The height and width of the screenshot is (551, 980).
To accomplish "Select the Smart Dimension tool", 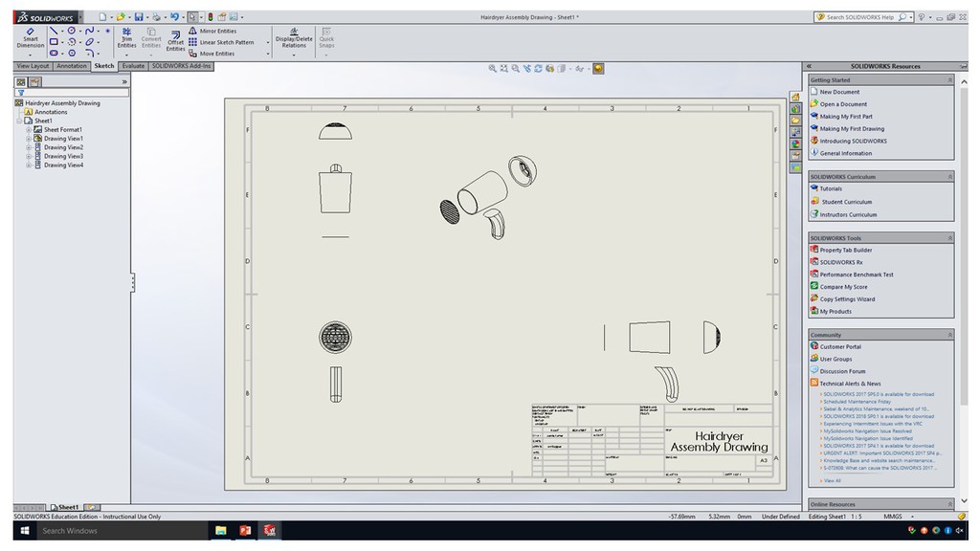I will point(30,37).
